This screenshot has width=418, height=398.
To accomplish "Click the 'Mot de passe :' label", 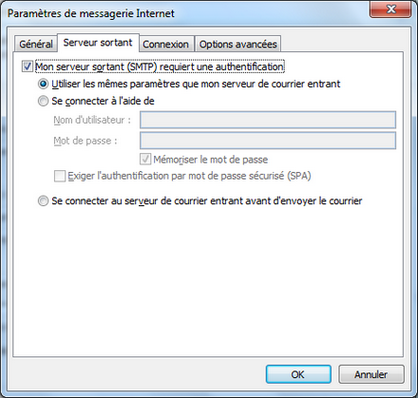I will tap(85, 141).
